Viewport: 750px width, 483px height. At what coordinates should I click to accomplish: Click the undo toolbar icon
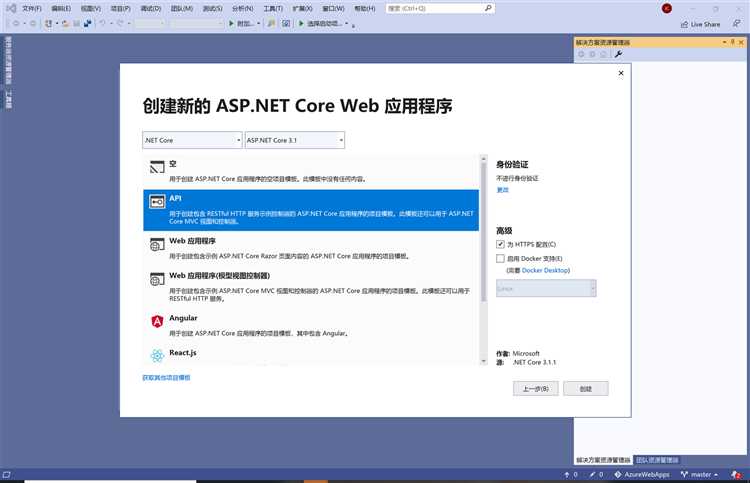[102, 23]
